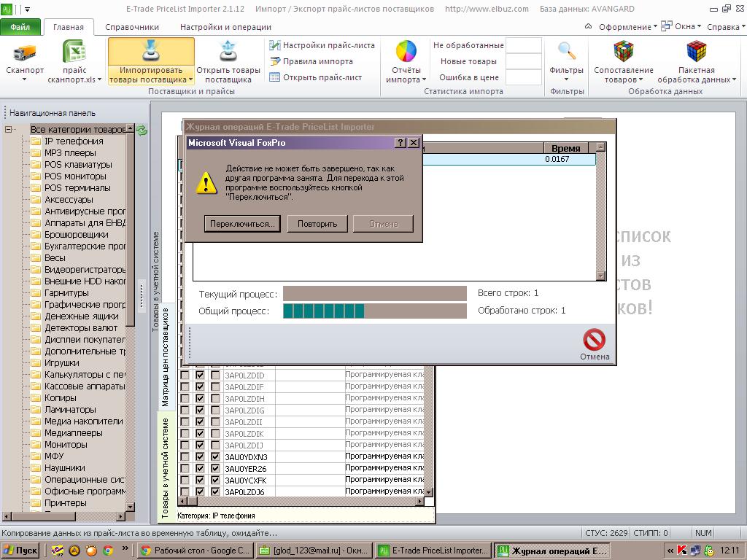Open the Настройки и операции tab
Viewport: 747px width, 560px height.
(225, 27)
